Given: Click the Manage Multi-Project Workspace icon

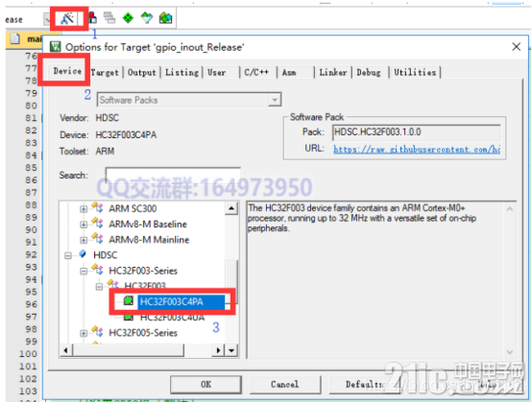Looking at the screenshot, I should click(x=109, y=17).
